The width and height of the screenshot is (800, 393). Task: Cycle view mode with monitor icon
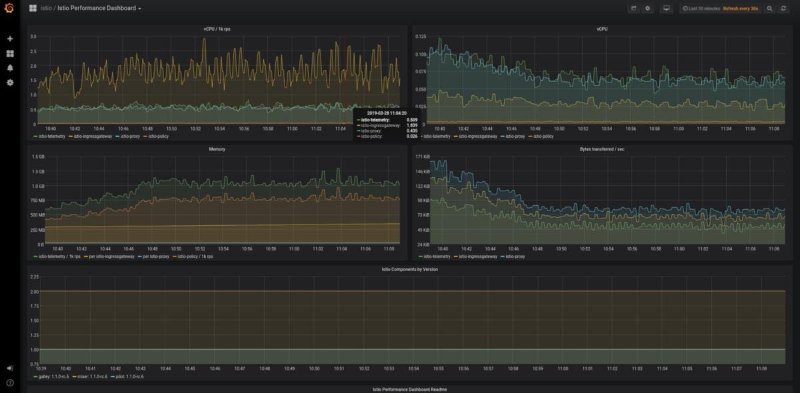pos(665,8)
